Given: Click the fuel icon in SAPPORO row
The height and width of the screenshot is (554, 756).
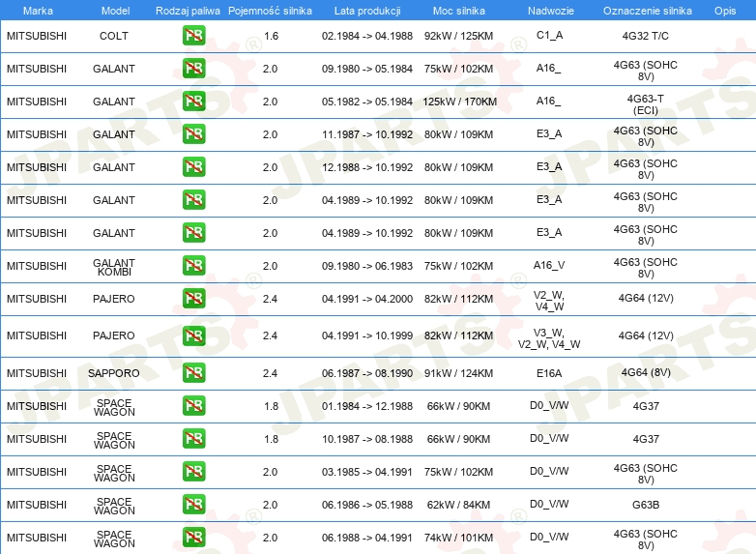Looking at the screenshot, I should coord(193,372).
